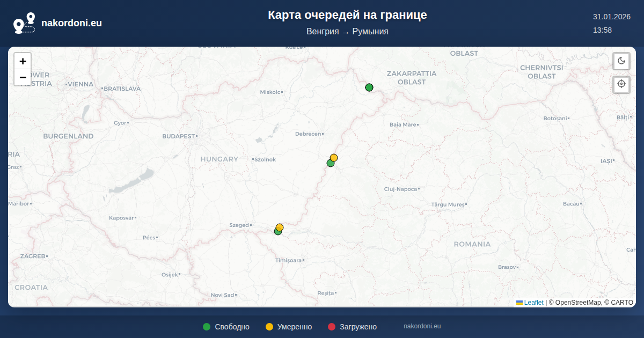Zoom in on the map
The image size is (644, 338).
pos(23,61)
